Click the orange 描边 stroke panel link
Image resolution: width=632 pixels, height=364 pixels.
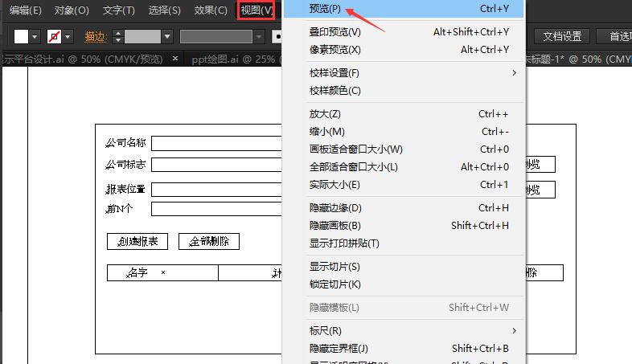pos(96,37)
